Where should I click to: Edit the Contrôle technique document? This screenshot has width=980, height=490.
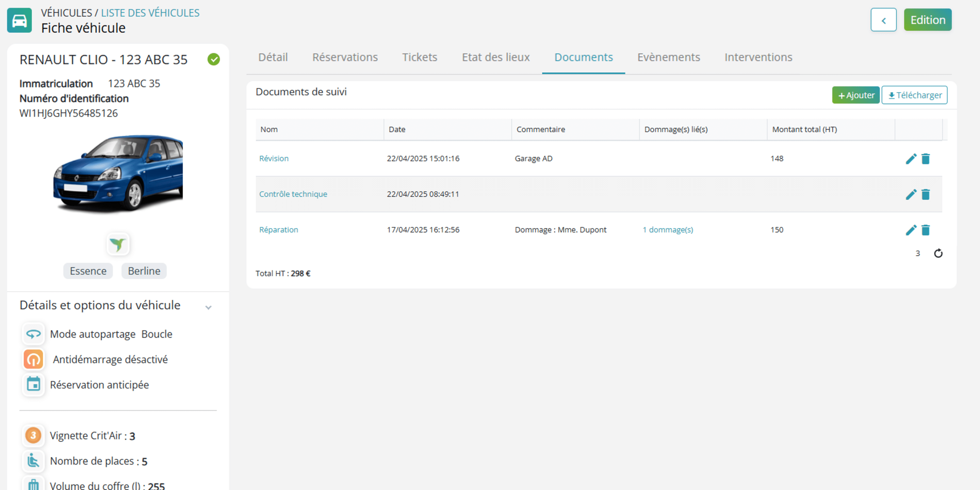tap(911, 194)
